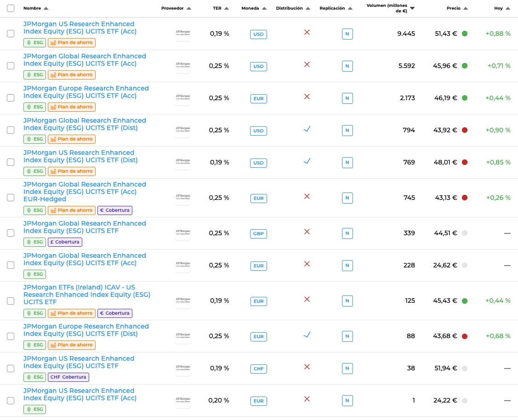Screen dimensions: 518x420
Task: Open JPMorgan Europe Research Enhanced (Acc) ETF
Action: tap(86, 92)
